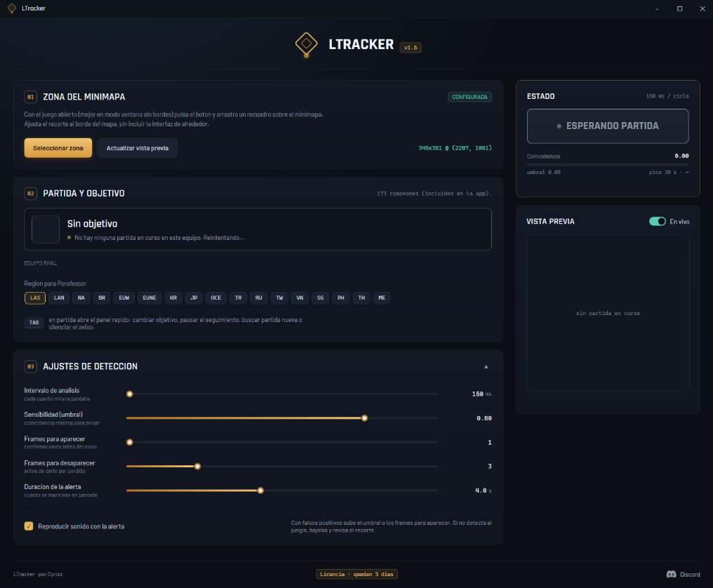Choose the TR region chip
The image size is (713, 588).
coord(239,298)
